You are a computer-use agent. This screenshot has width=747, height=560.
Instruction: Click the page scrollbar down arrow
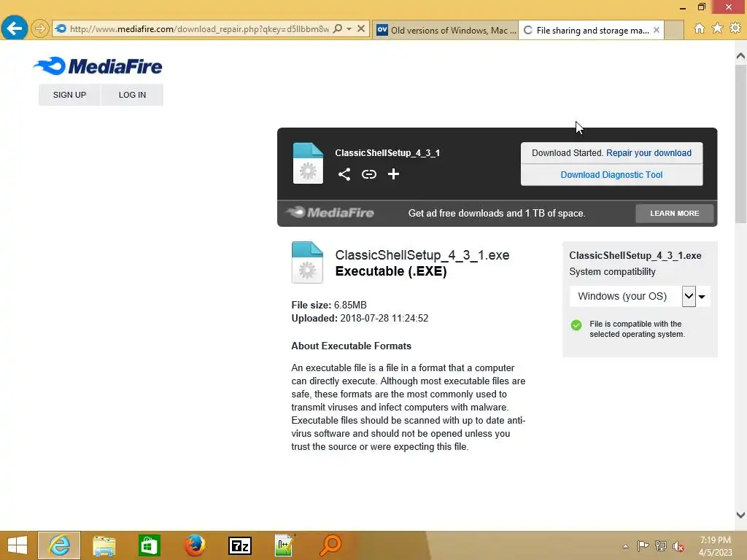coord(740,515)
